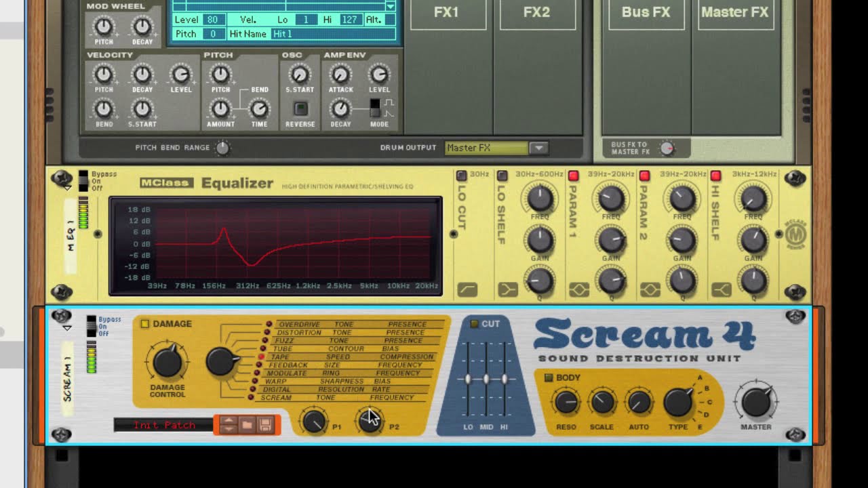Screen dimensions: 868x488
Task: Select the Overdrive damage type LED
Action: pyautogui.click(x=269, y=325)
